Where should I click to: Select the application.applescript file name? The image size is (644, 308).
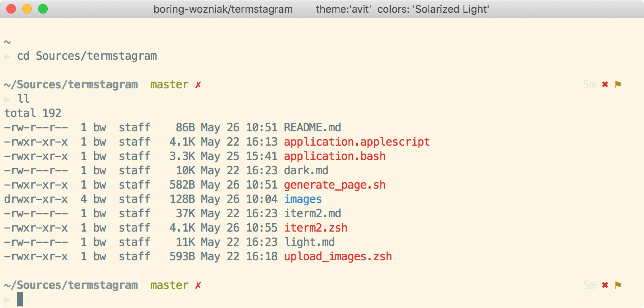coord(357,142)
